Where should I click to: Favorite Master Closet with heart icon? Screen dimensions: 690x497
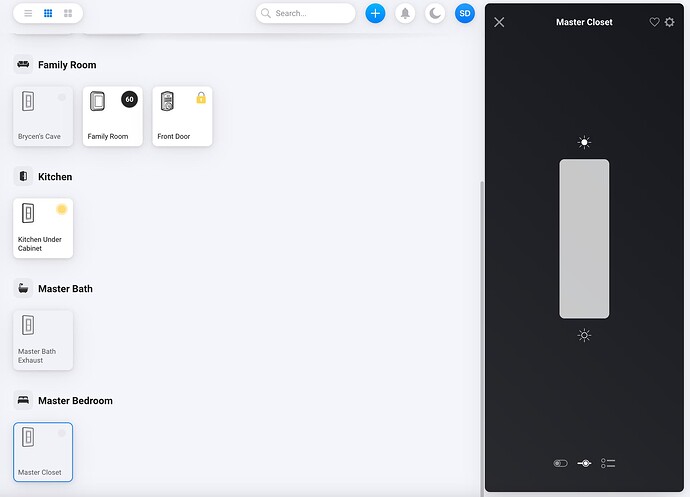654,22
